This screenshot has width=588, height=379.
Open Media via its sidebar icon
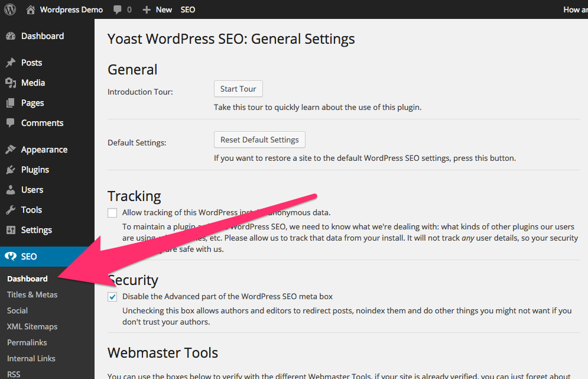(11, 83)
